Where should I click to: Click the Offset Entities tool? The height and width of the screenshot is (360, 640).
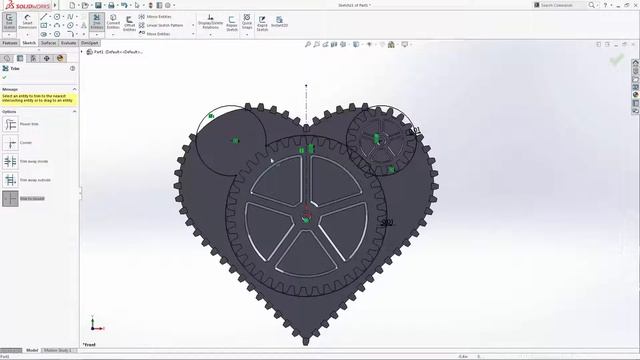129,23
